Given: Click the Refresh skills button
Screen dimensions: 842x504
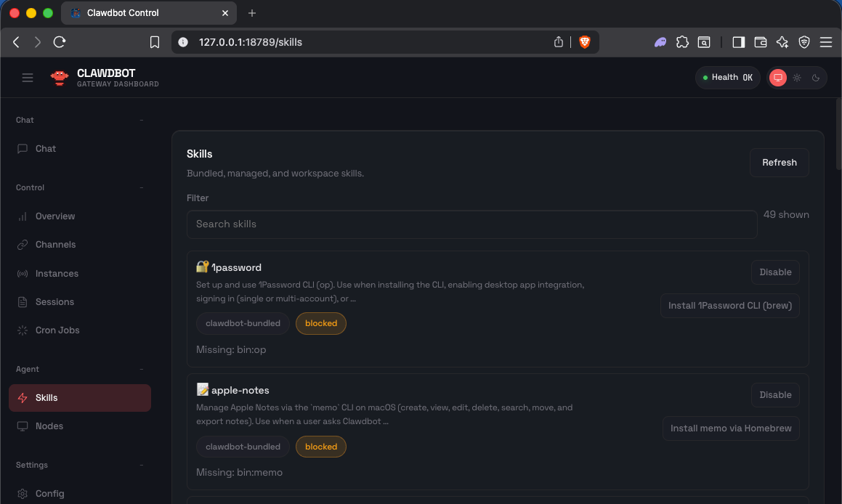Looking at the screenshot, I should 780,163.
